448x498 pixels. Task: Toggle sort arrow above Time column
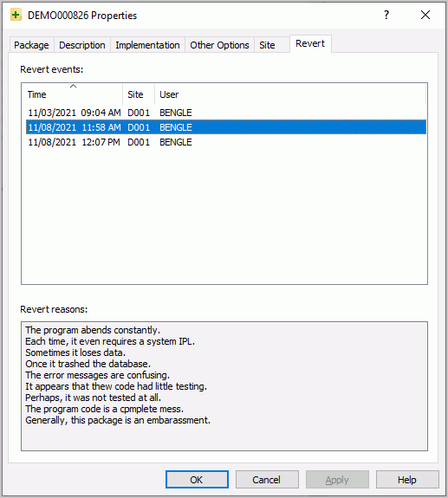pyautogui.click(x=73, y=86)
